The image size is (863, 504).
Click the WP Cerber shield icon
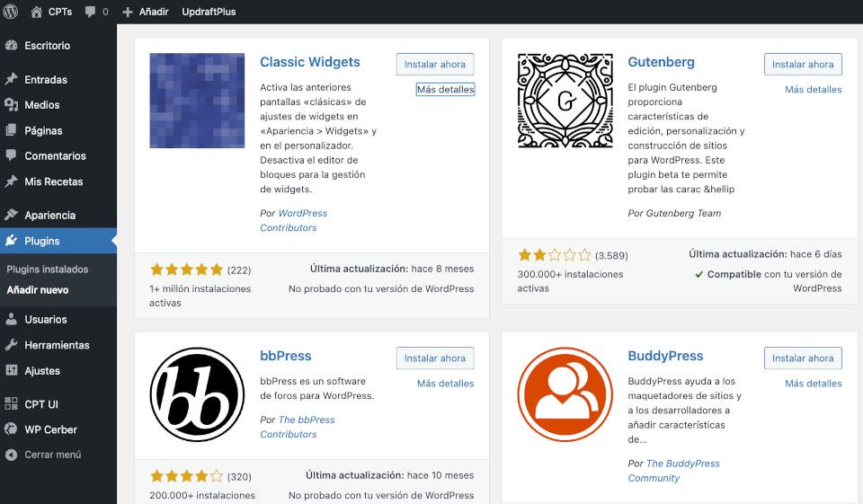11,429
